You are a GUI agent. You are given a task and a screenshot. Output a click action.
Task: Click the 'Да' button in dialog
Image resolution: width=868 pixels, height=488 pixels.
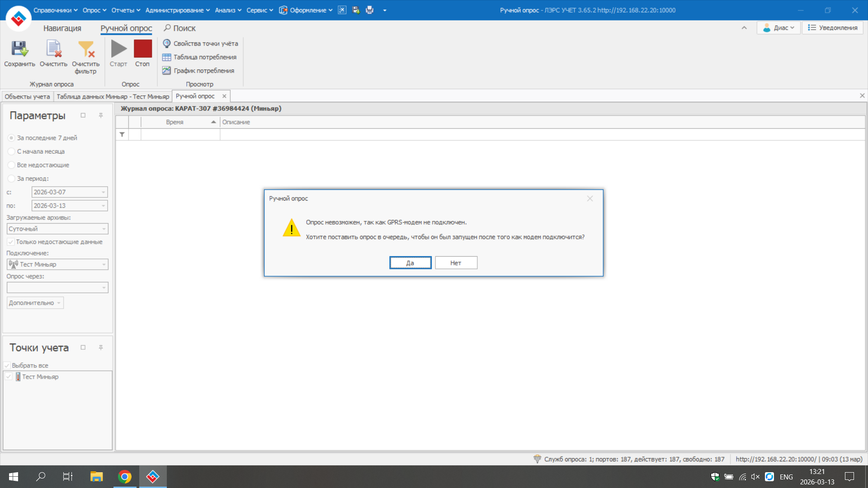(x=410, y=263)
